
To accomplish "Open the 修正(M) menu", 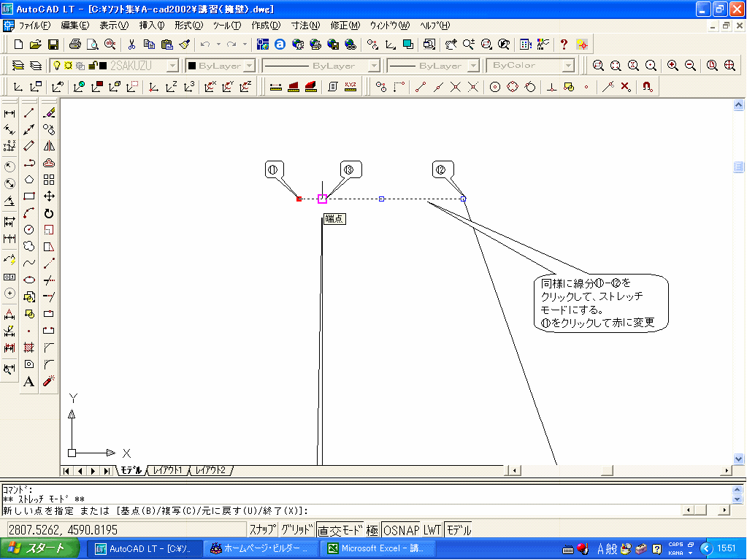I will click(345, 26).
